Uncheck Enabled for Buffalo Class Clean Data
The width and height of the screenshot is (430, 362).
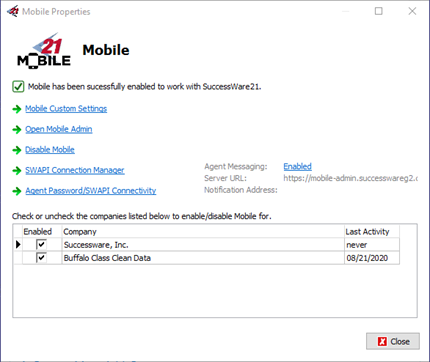(41, 258)
